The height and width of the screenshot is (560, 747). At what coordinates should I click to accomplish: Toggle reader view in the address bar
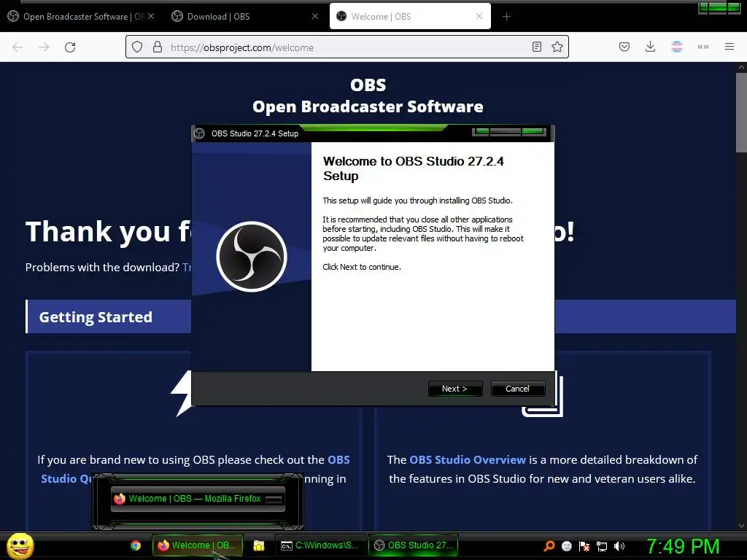537,47
